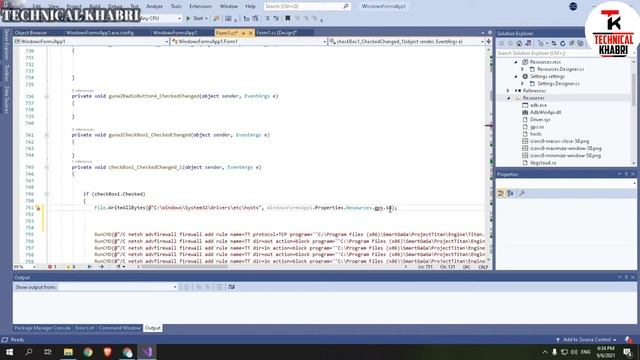This screenshot has height=360, width=640.
Task: Click the Home icon in Solution Explorer
Action: click(x=519, y=43)
